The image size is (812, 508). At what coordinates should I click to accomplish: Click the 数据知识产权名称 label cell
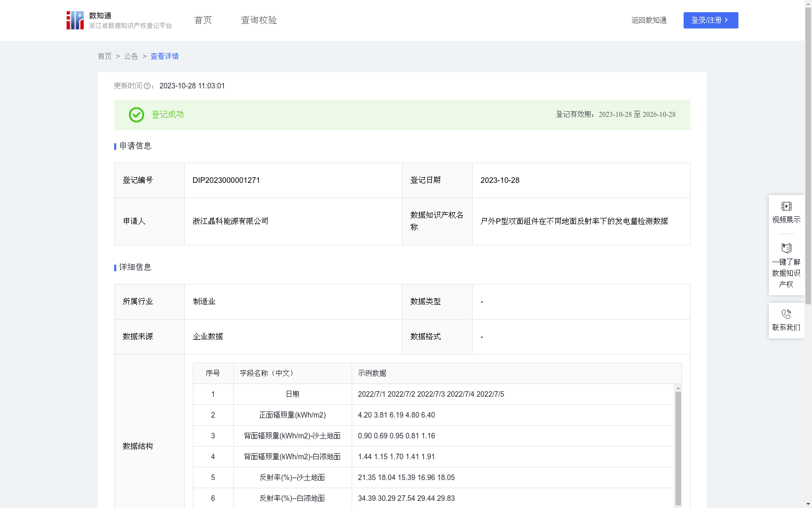tap(437, 221)
